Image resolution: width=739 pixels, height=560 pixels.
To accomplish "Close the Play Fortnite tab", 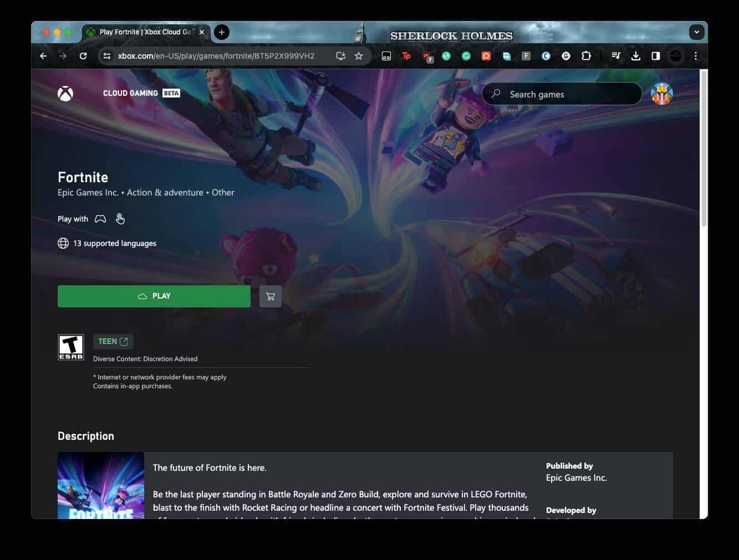I will pyautogui.click(x=202, y=32).
